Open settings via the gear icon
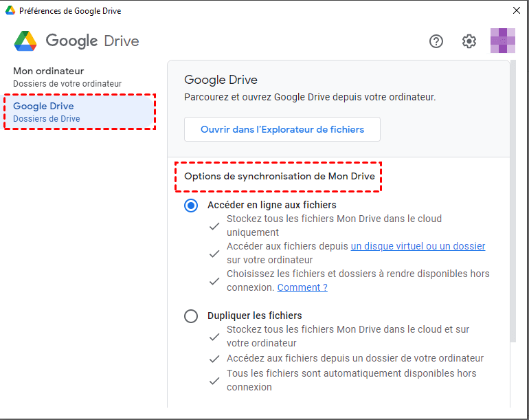Image resolution: width=529 pixels, height=420 pixels. (469, 41)
